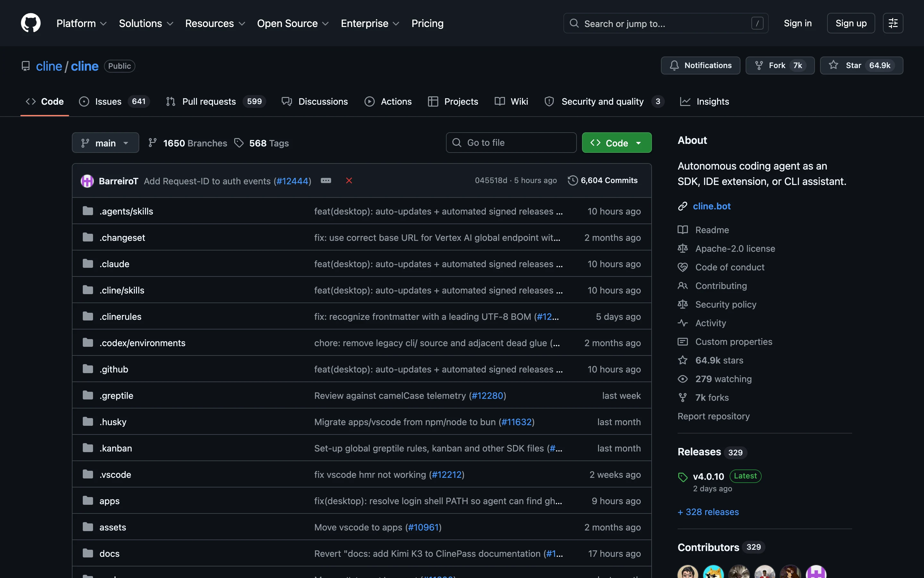Click the repository icon before cline/cline
This screenshot has width=924, height=578.
[x=26, y=66]
